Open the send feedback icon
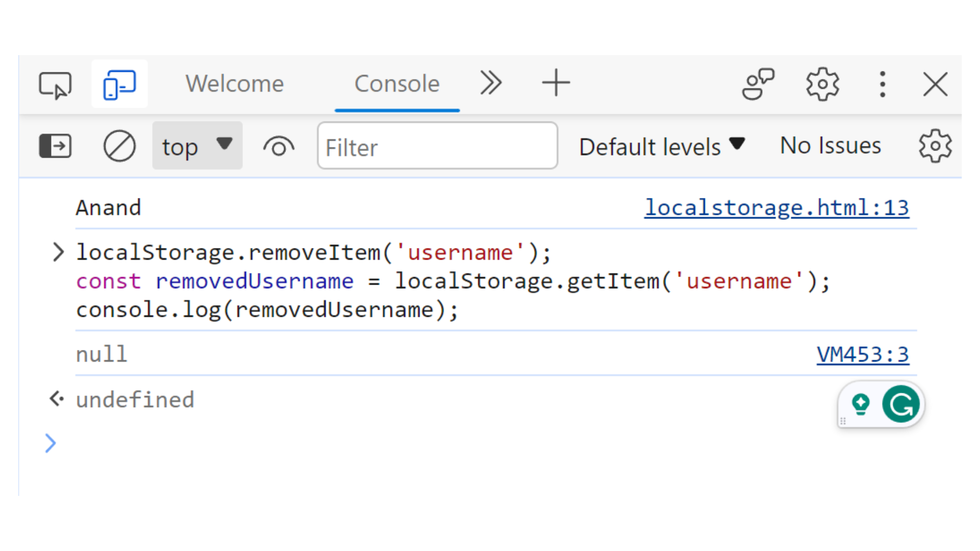Screen dimensions: 980x551 [x=758, y=84]
